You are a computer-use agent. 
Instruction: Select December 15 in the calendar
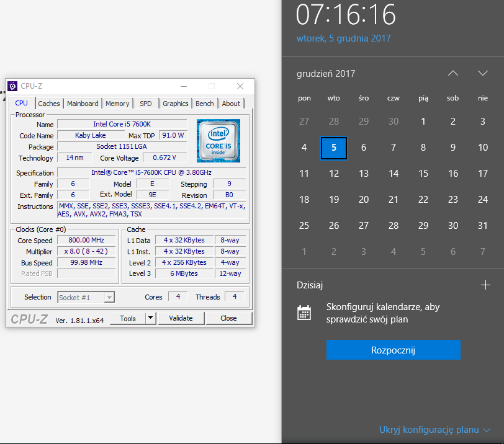(423, 174)
